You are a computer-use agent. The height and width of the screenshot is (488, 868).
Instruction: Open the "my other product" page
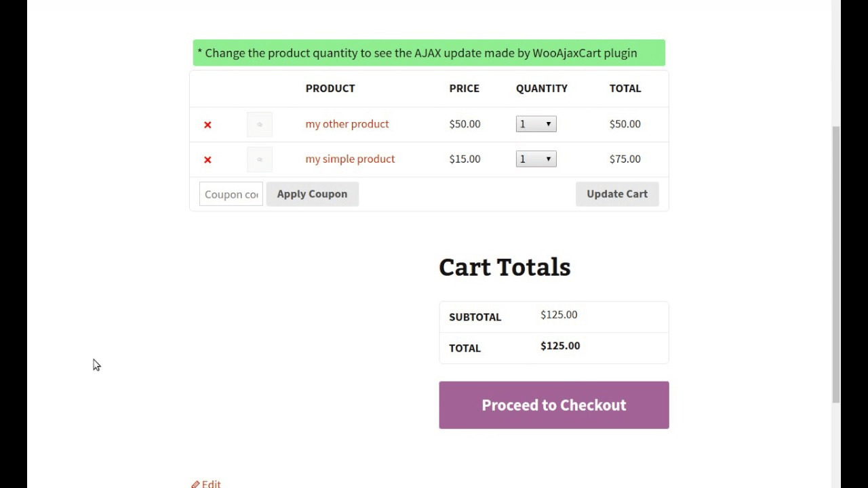pyautogui.click(x=347, y=124)
